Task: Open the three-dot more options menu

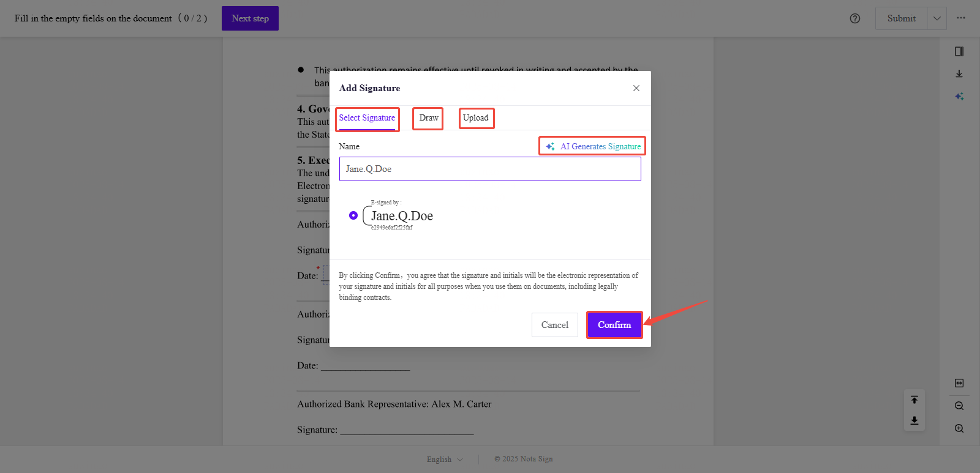Action: 961,18
